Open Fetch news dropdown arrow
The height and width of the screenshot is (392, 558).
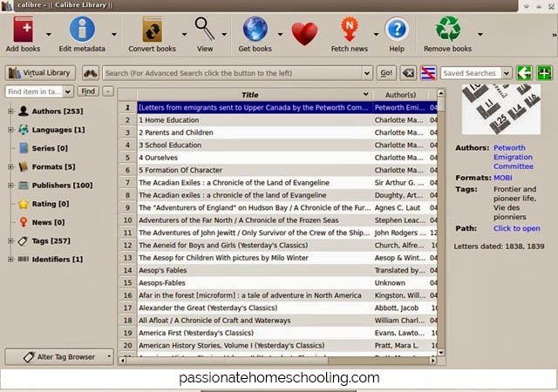(x=376, y=35)
